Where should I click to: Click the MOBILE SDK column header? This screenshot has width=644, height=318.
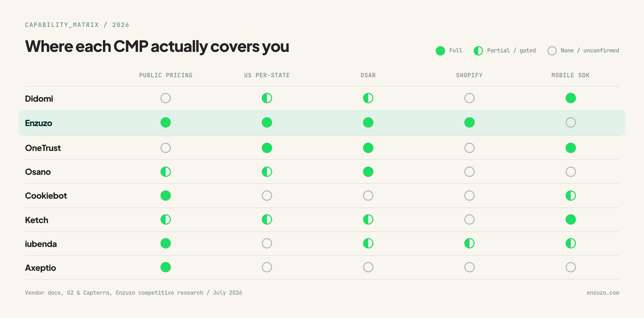[x=570, y=75]
